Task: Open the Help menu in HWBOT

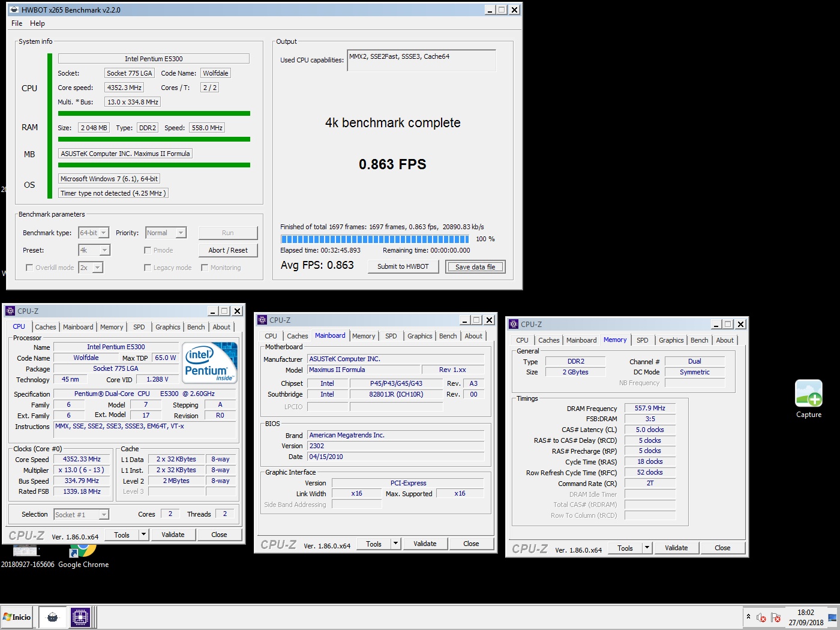Action: pyautogui.click(x=37, y=23)
